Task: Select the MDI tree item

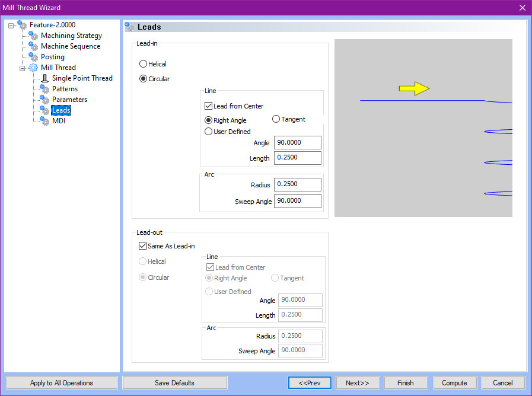Action: tap(58, 121)
